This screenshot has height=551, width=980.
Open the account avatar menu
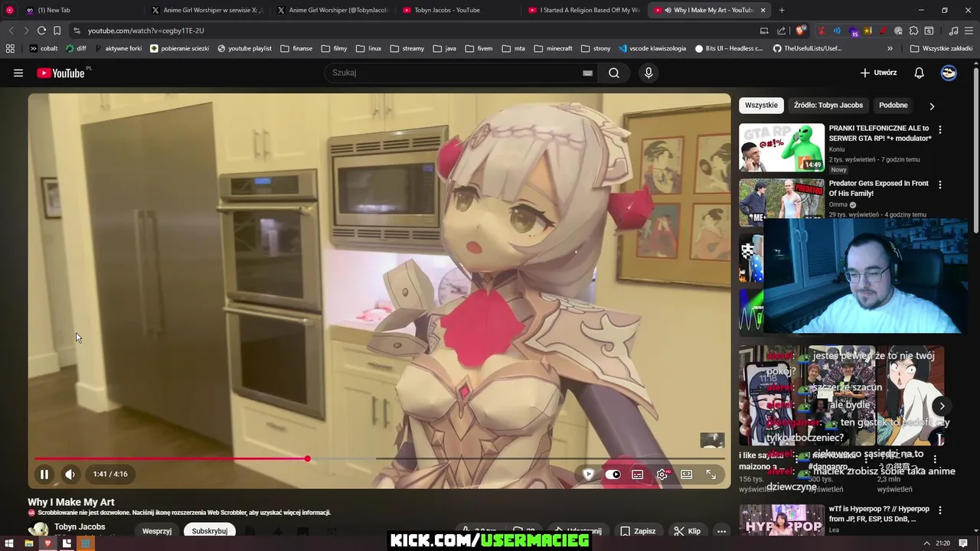(x=949, y=73)
